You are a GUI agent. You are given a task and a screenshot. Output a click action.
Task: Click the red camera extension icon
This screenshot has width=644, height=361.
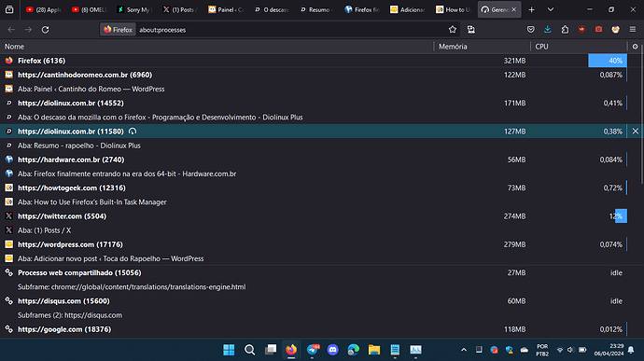point(598,30)
